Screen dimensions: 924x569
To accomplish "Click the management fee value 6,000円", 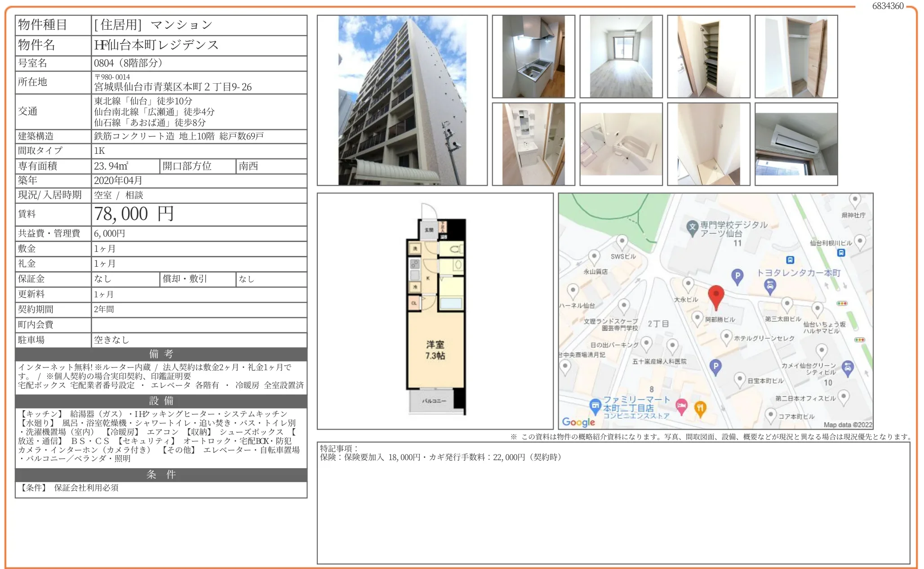I will (x=110, y=233).
